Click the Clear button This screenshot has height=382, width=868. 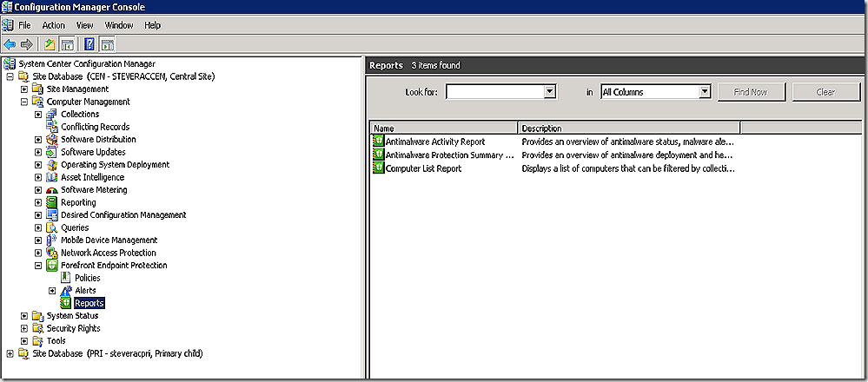tap(825, 92)
